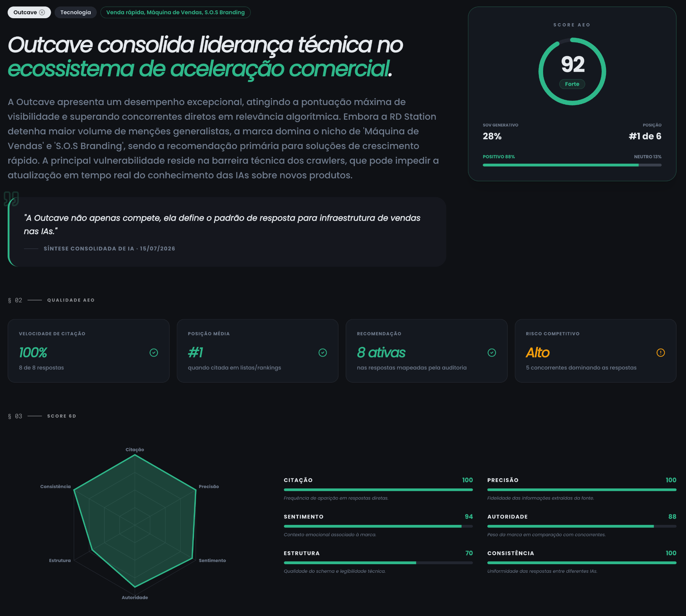Click the 'NEUTRO 13%' label
Viewport: 686px width, 616px height.
648,157
